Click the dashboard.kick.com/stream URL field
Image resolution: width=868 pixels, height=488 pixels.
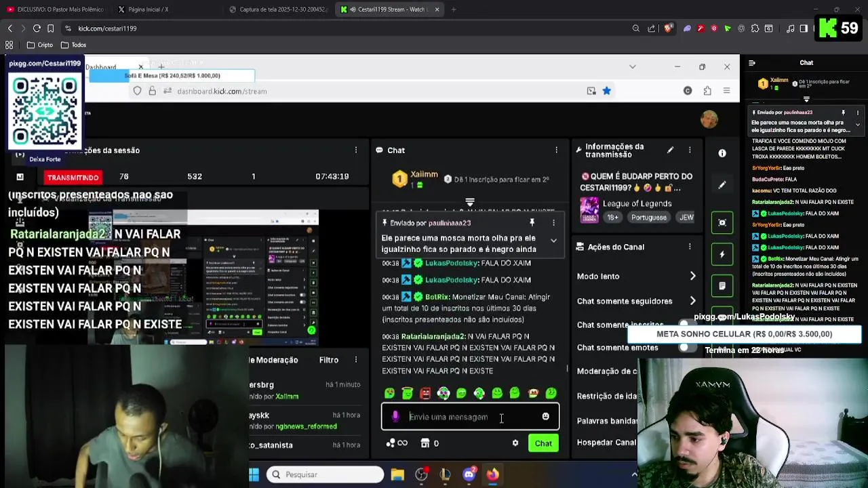(222, 91)
